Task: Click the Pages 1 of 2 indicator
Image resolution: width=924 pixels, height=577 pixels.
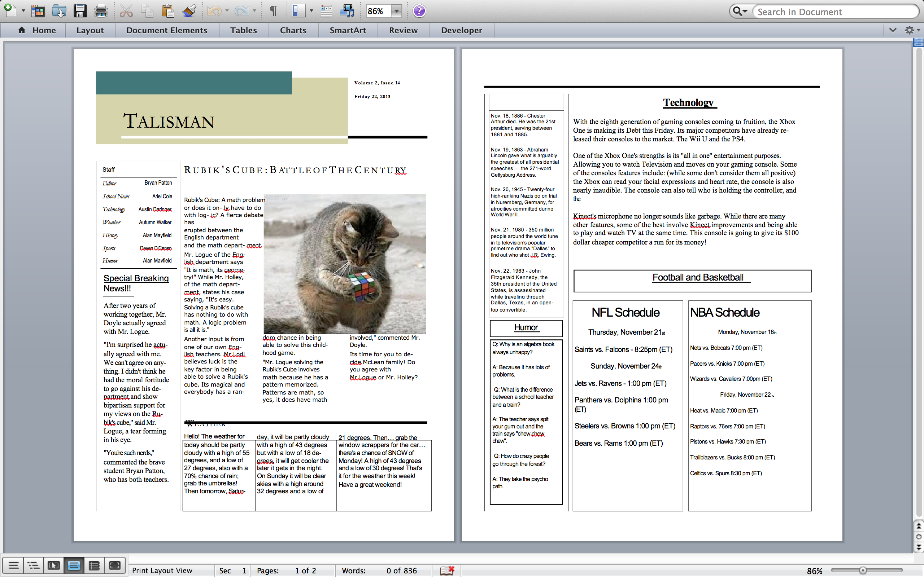Action: point(286,571)
